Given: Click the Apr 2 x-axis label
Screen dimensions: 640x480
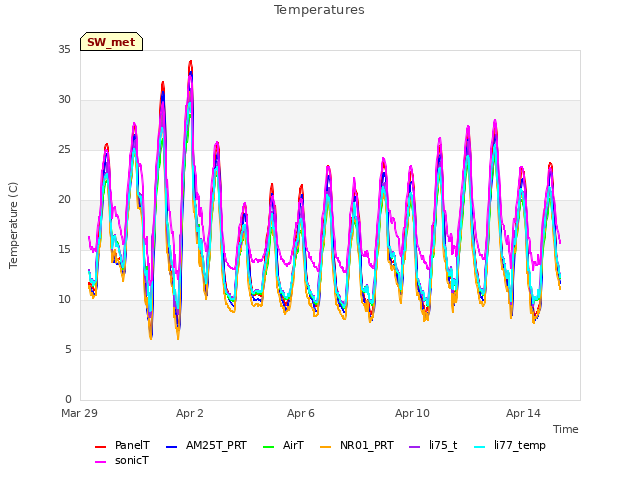Looking at the screenshot, I should (190, 413).
